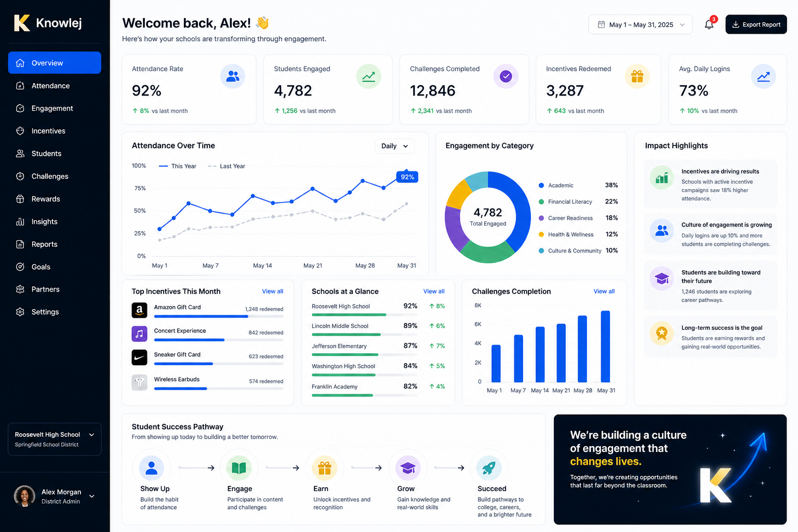Click the Concert Experience music icon
The height and width of the screenshot is (532, 798).
click(x=139, y=334)
